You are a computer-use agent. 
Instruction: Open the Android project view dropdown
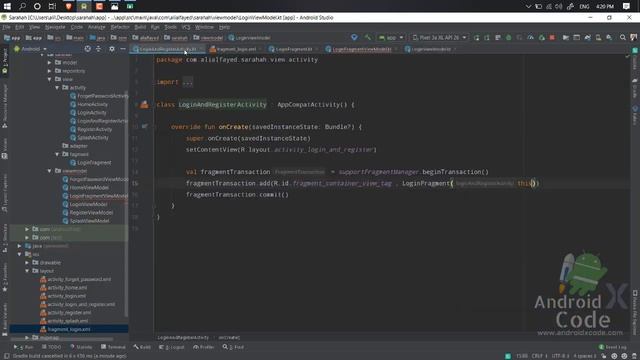(x=31, y=49)
